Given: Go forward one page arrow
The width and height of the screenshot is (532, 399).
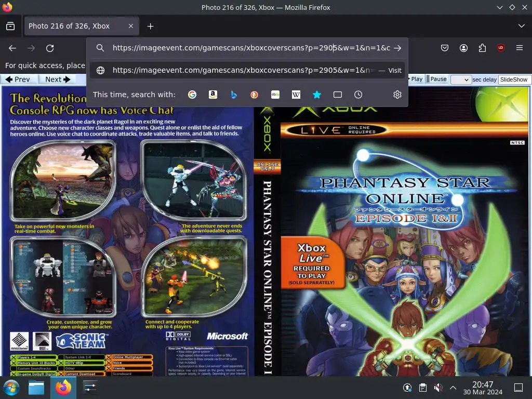Looking at the screenshot, I should [31, 48].
